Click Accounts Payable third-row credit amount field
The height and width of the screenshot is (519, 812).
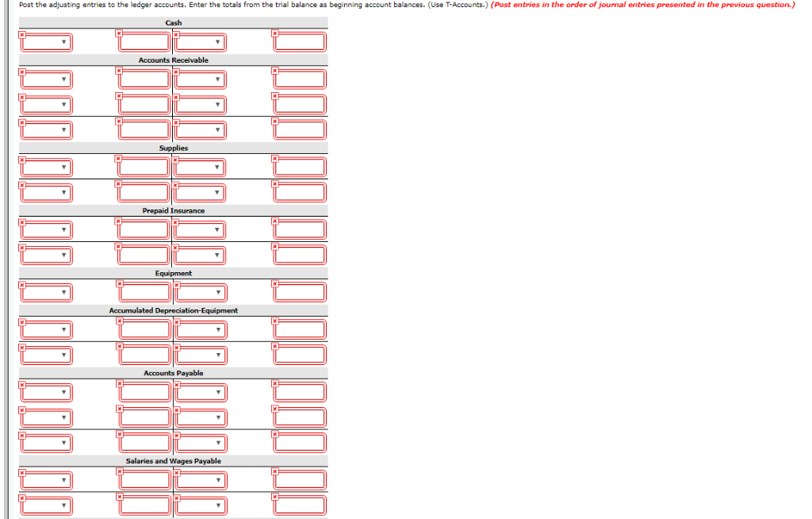coord(300,443)
